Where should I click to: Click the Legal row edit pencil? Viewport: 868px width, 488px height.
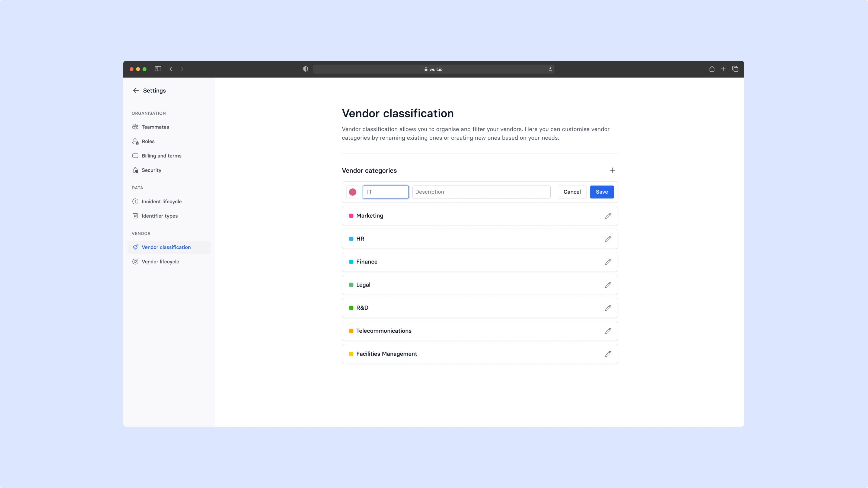pos(608,285)
